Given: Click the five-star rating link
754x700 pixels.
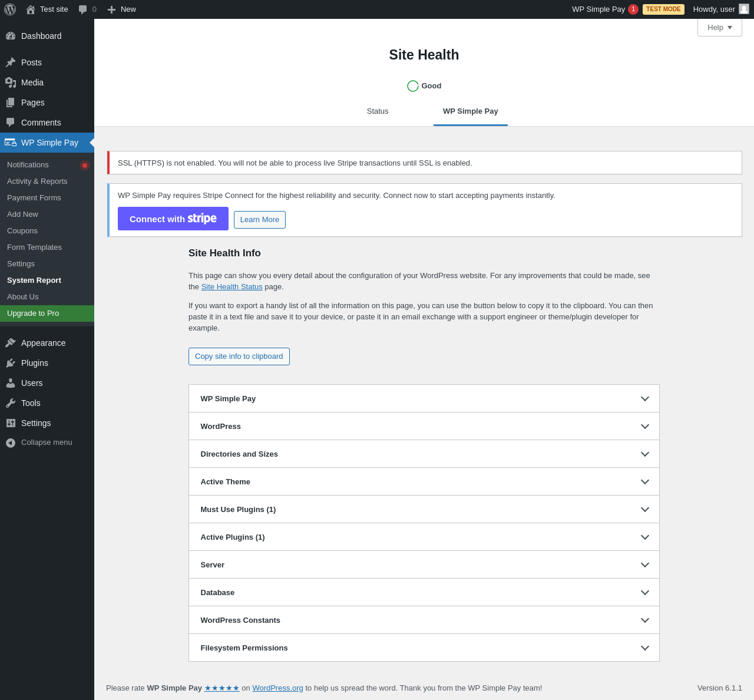Looking at the screenshot, I should coord(222,688).
